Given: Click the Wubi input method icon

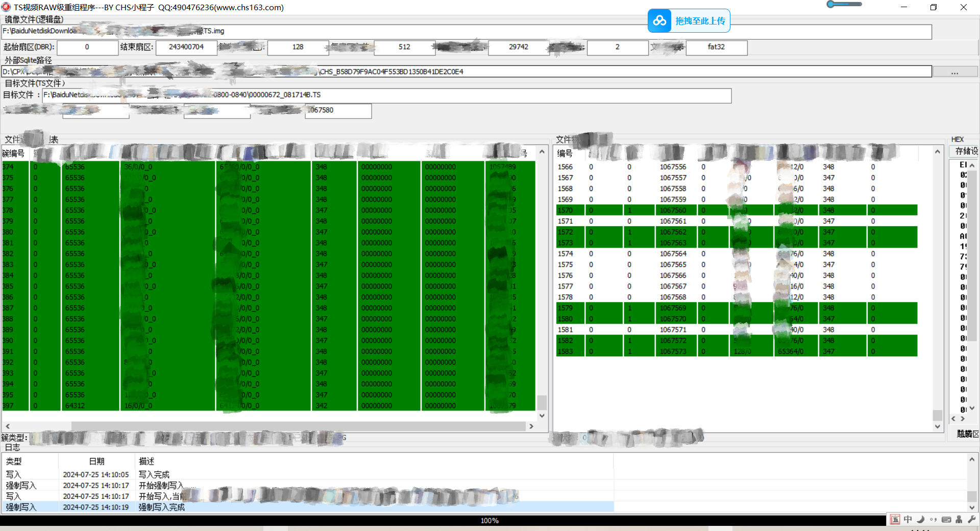Looking at the screenshot, I should [895, 520].
